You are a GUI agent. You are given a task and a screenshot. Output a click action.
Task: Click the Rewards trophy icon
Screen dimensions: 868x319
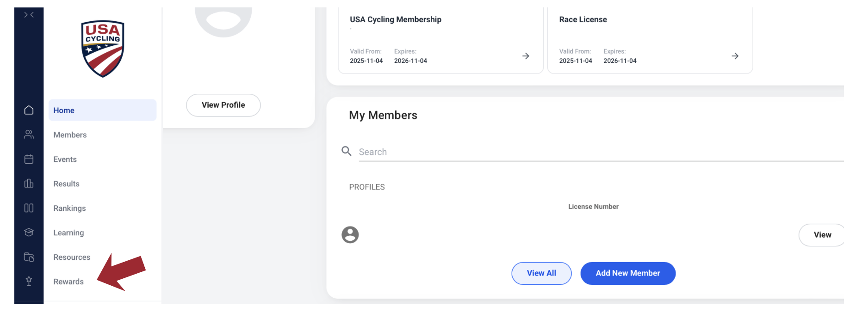click(x=29, y=281)
